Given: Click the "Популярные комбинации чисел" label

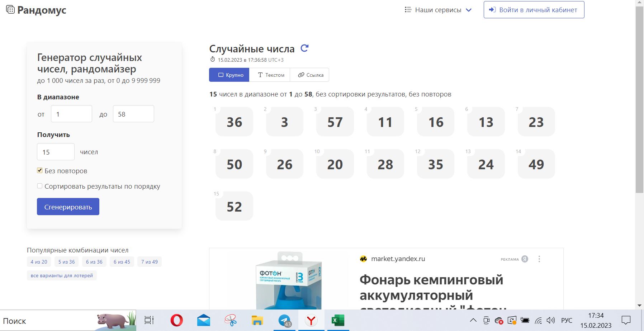Looking at the screenshot, I should [77, 250].
